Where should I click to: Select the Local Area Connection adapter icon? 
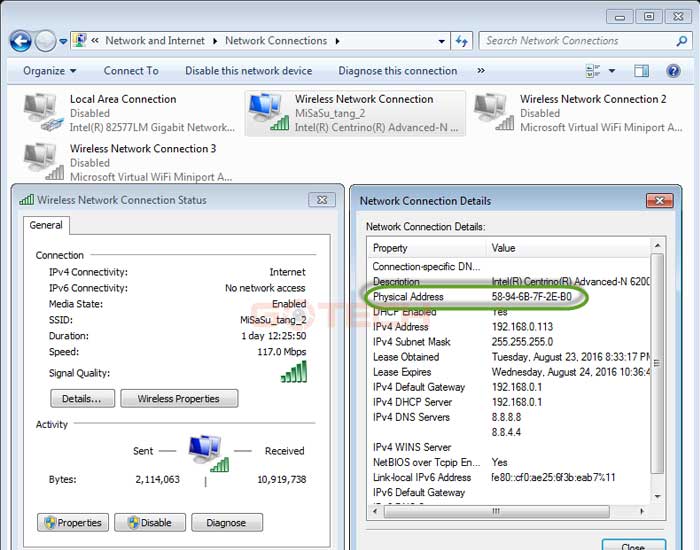(x=41, y=113)
